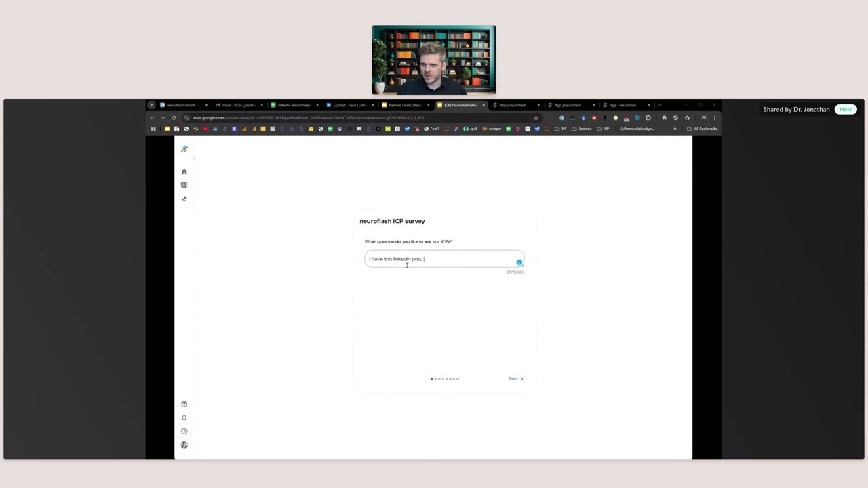Open the tab search dropdown arrow
The width and height of the screenshot is (868, 488).
point(151,105)
